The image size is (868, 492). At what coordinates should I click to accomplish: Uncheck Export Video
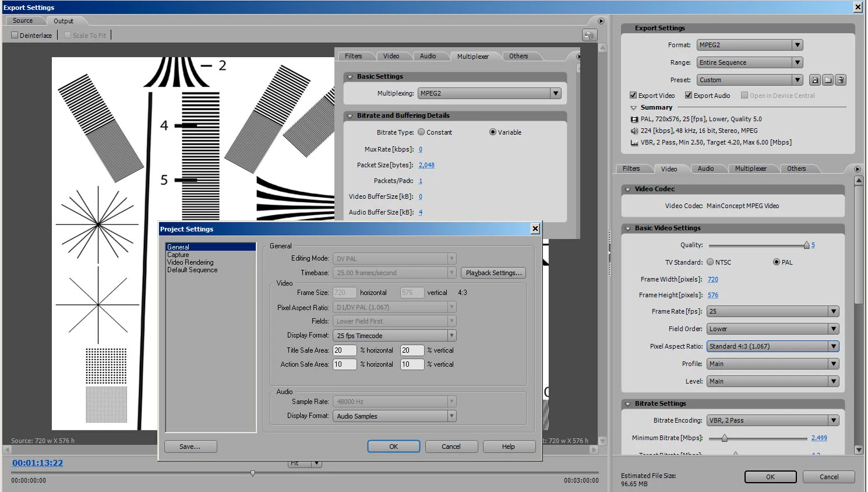633,95
